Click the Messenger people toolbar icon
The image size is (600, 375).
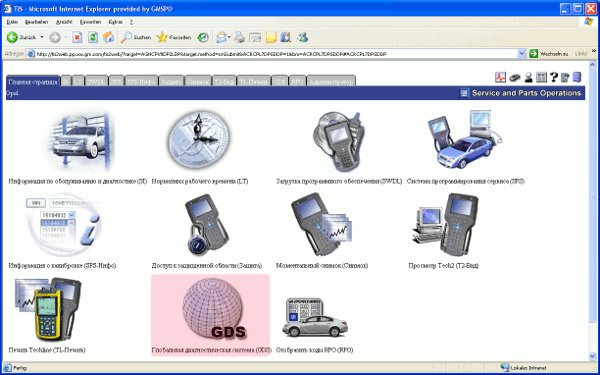[x=303, y=37]
